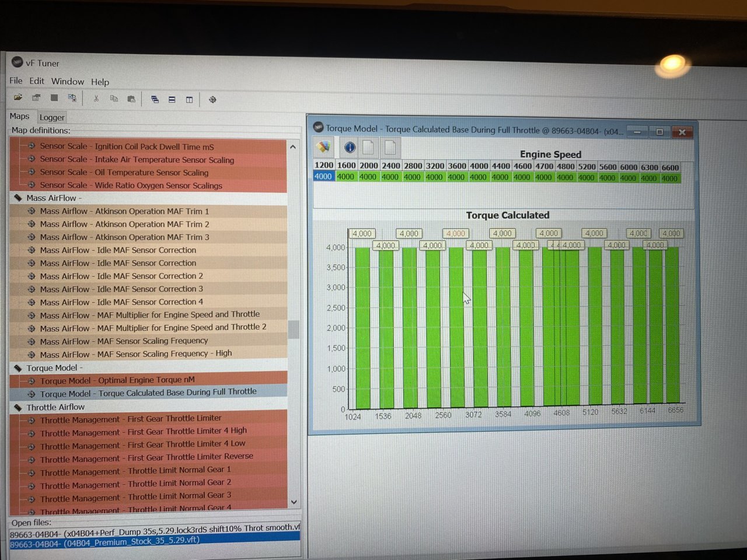Select MAF Sensor Scaling Frequency map
Screen dimensions: 747x560
[124, 341]
